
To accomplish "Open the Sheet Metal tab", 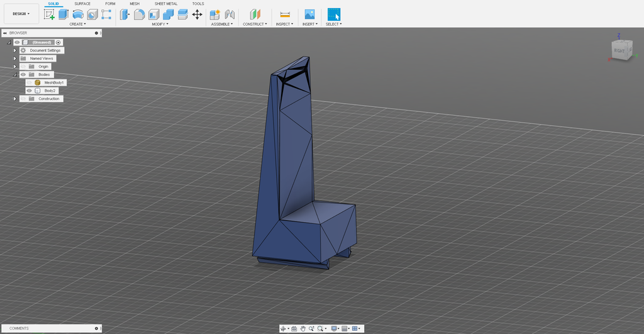I will (166, 4).
